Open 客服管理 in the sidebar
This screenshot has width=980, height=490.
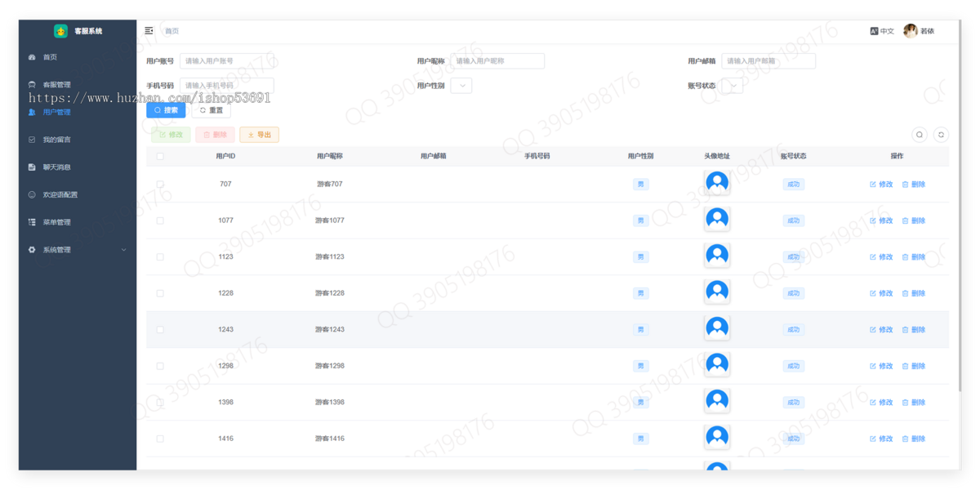coord(78,85)
